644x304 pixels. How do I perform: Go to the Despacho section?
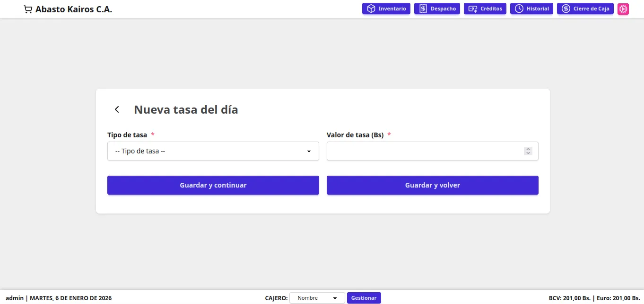(437, 9)
